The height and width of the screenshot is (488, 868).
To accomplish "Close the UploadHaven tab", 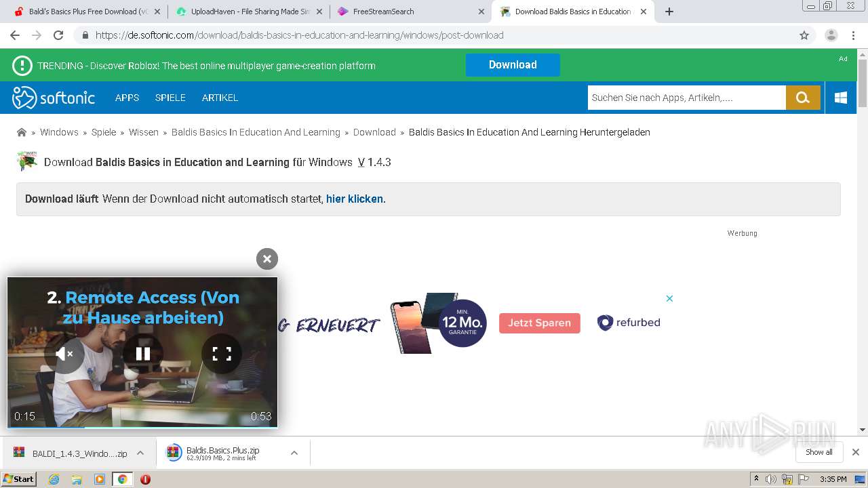I will coord(319,12).
